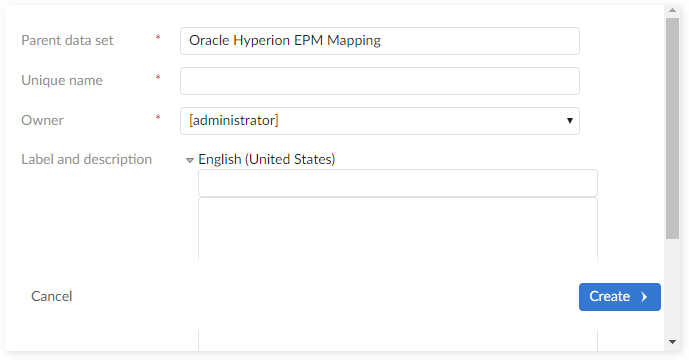Click the "Parent data set" field label
Image resolution: width=689 pixels, height=360 pixels.
click(x=67, y=40)
